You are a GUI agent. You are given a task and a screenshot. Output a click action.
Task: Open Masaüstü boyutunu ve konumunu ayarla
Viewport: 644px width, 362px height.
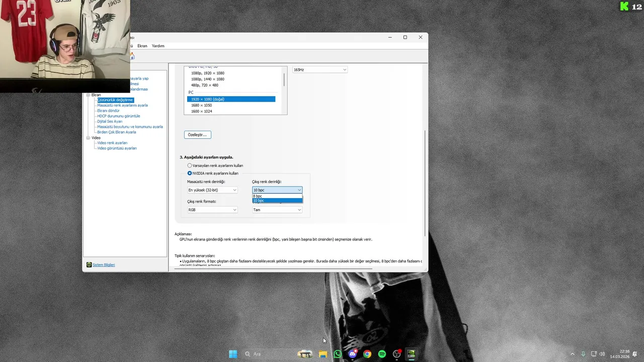(130, 127)
